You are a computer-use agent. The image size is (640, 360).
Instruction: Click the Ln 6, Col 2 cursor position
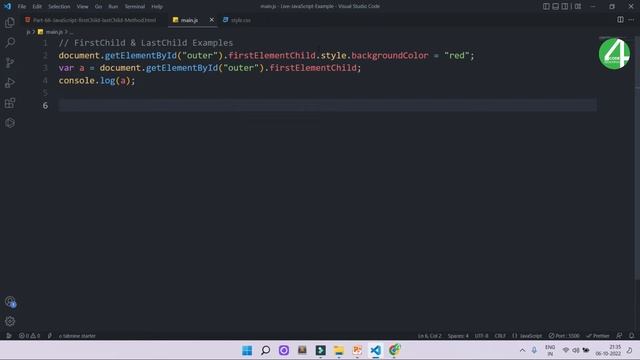click(429, 336)
